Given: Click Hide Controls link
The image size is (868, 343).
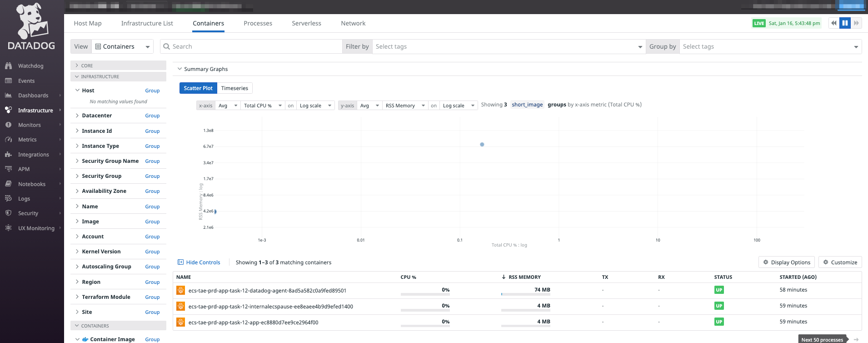Looking at the screenshot, I should pyautogui.click(x=203, y=262).
